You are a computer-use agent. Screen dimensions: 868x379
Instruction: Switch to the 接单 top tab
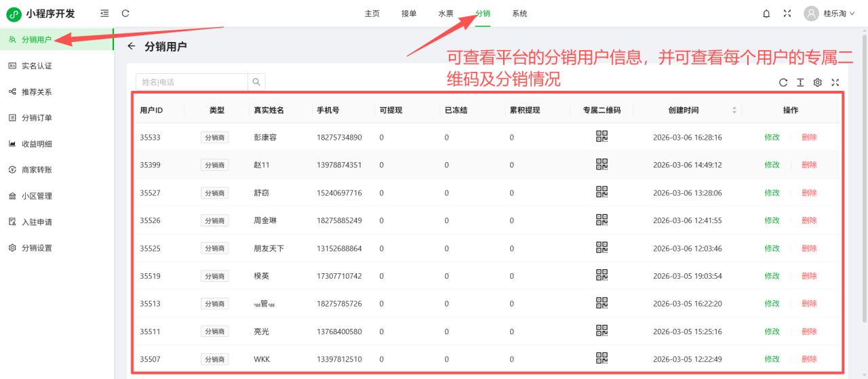409,14
